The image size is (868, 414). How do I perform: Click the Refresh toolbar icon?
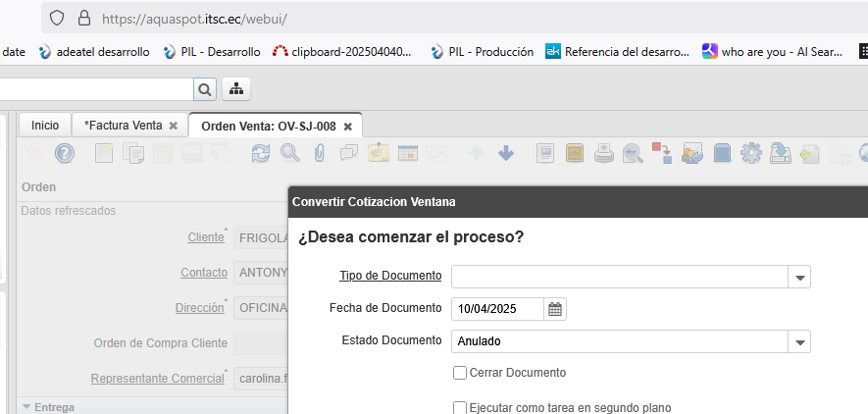click(x=261, y=153)
